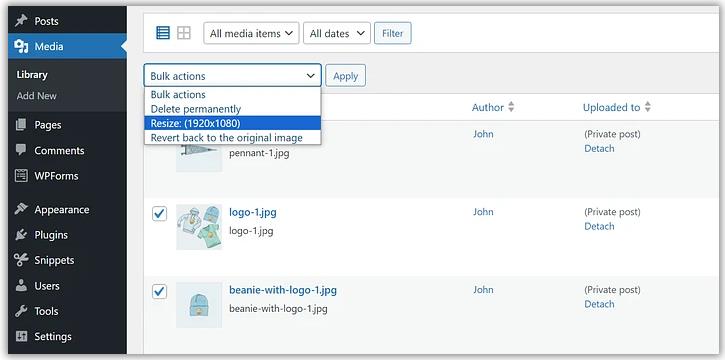Switch to grid view icon
This screenshot has width=725, height=360.
click(184, 33)
